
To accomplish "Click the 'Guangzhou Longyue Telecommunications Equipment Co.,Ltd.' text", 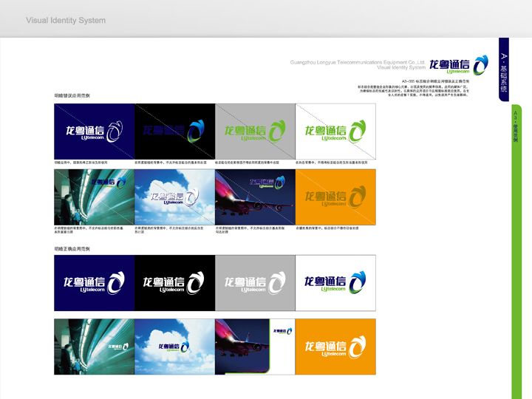I will (358, 62).
